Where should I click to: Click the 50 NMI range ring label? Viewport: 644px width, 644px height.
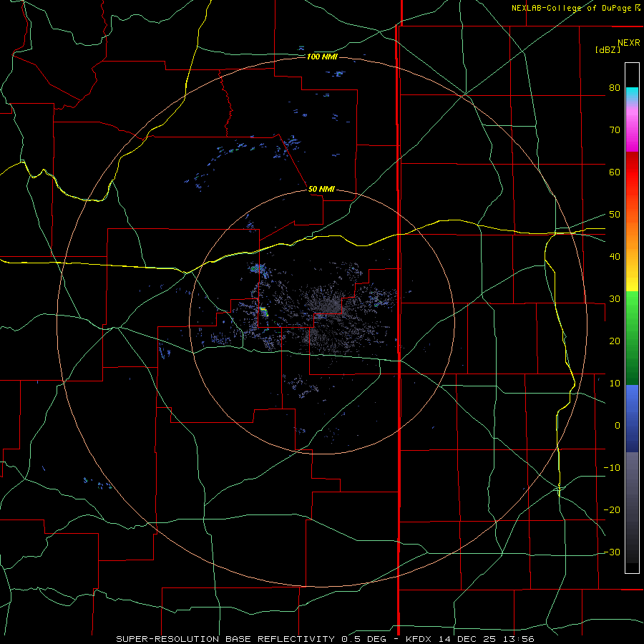point(321,189)
